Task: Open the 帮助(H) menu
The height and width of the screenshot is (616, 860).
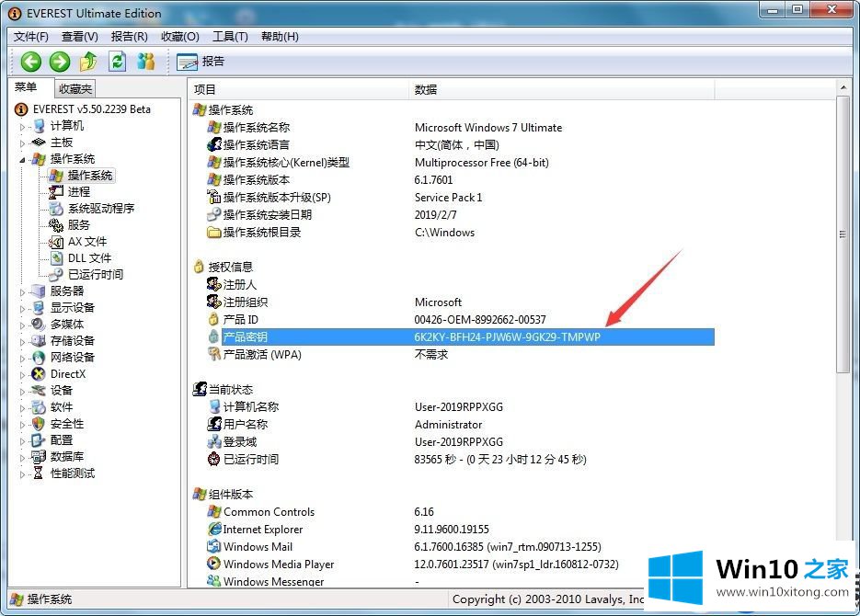Action: pyautogui.click(x=280, y=37)
